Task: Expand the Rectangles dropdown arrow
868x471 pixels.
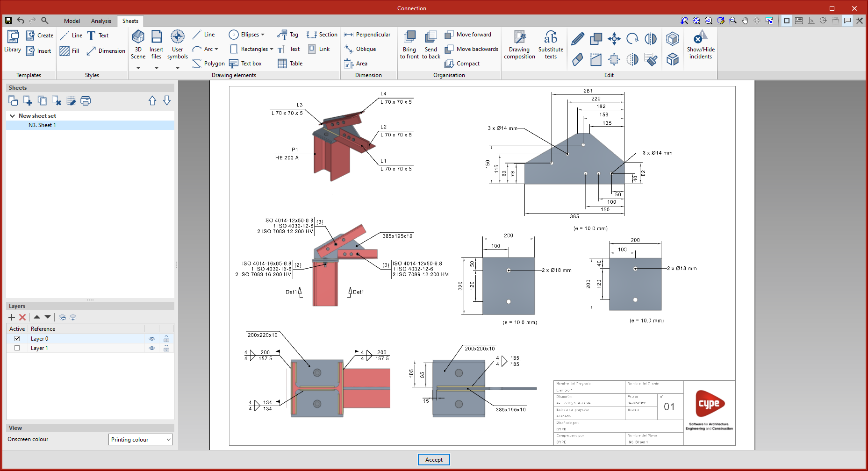Action: click(272, 49)
